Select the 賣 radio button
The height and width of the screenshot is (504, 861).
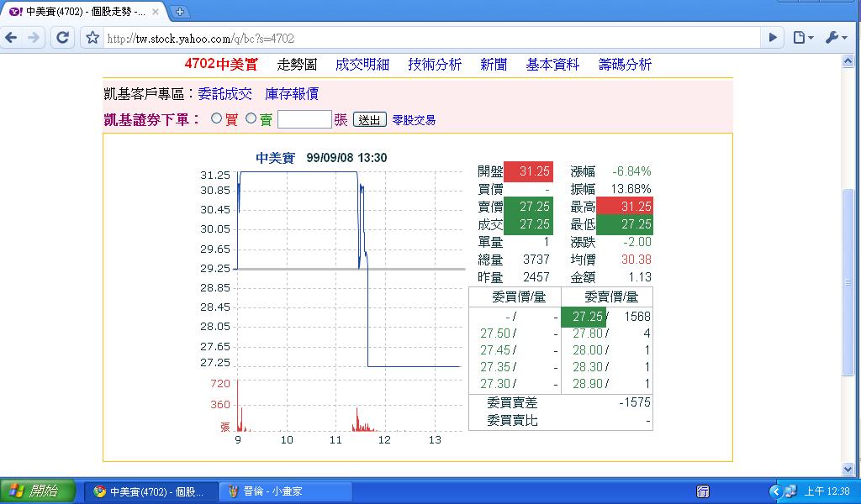tap(251, 118)
